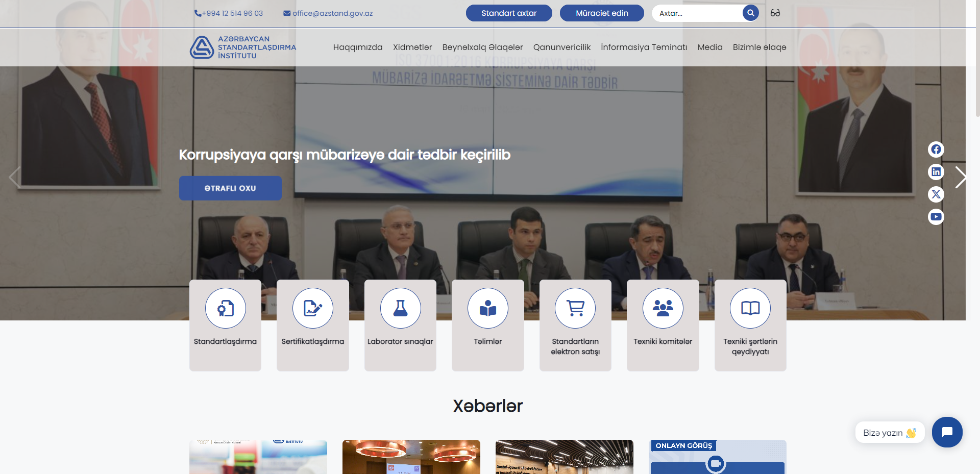Open the YouTube social icon
Image resolution: width=980 pixels, height=474 pixels.
click(x=936, y=217)
